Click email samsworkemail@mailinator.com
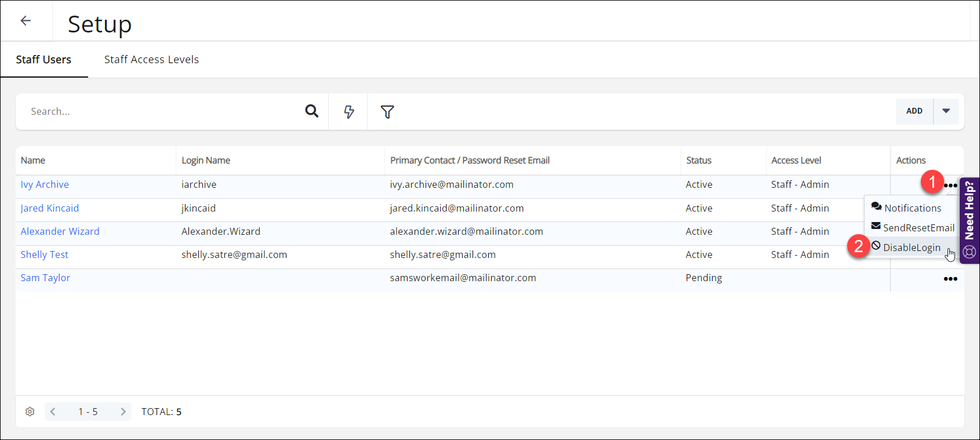This screenshot has height=440, width=980. [x=463, y=278]
